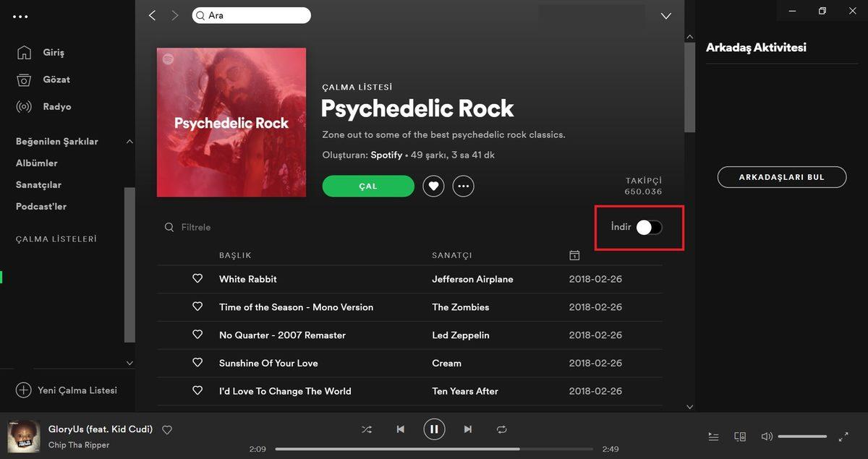Screen dimensions: 868x459
Task: Click the back navigation arrow
Action: click(x=152, y=15)
